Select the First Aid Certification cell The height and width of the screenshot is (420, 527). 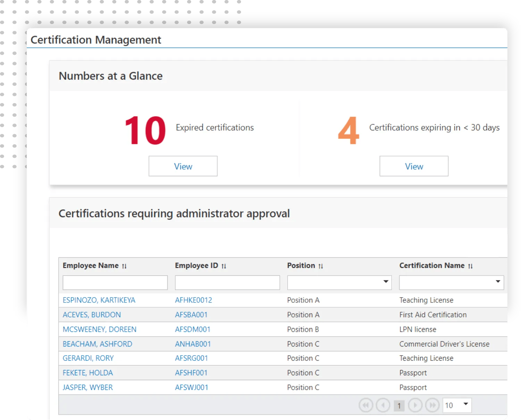(433, 315)
